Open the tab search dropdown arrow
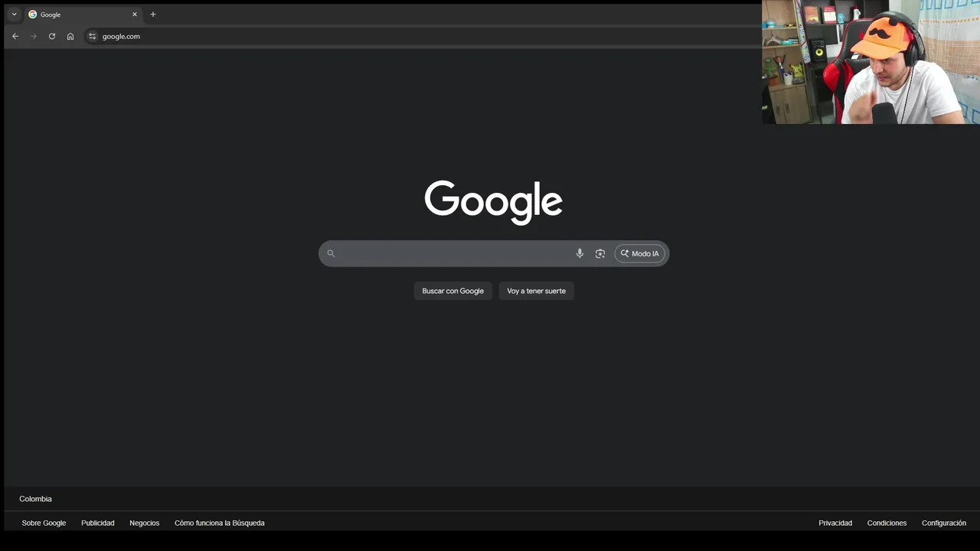980x551 pixels. click(14, 15)
